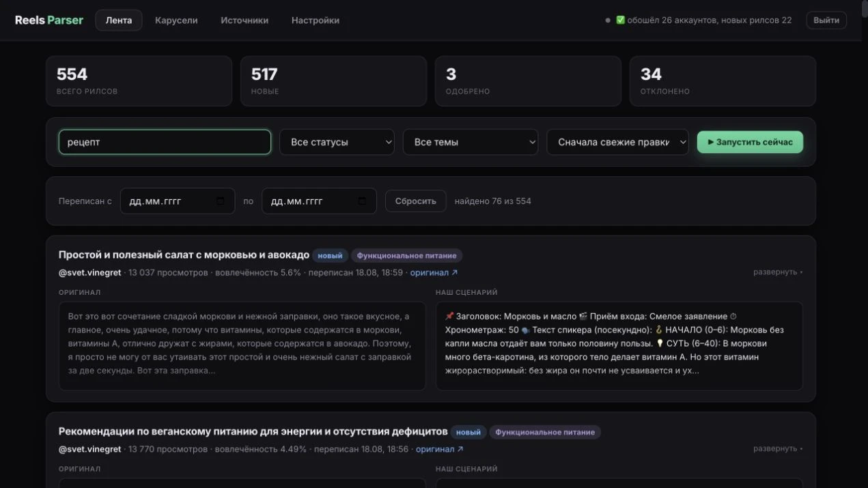
Task: Click the Переписан с start date field
Action: (x=178, y=201)
